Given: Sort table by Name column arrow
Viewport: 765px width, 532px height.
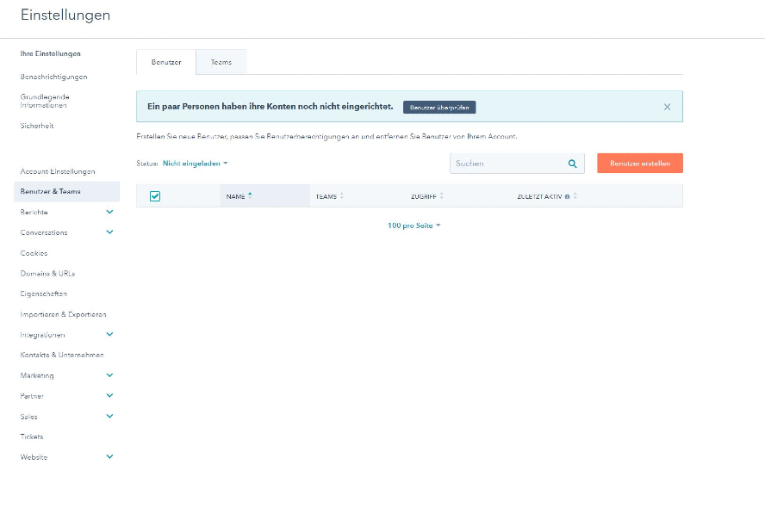Looking at the screenshot, I should [250, 196].
